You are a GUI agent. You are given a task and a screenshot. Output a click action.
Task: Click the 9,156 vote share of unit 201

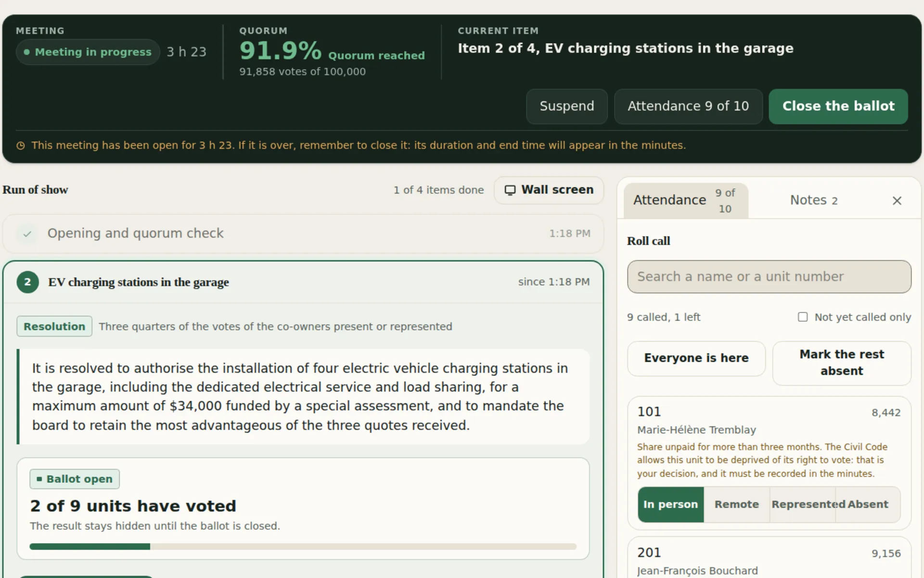point(886,554)
